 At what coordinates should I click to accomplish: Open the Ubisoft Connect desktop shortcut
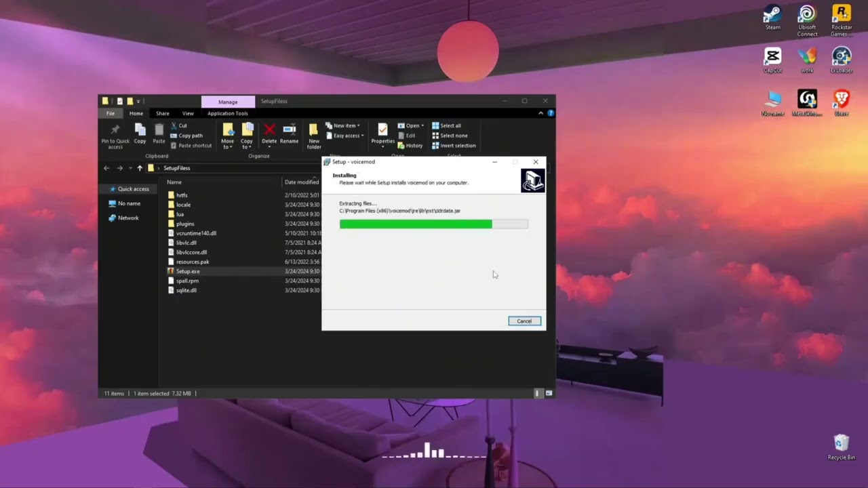807,20
